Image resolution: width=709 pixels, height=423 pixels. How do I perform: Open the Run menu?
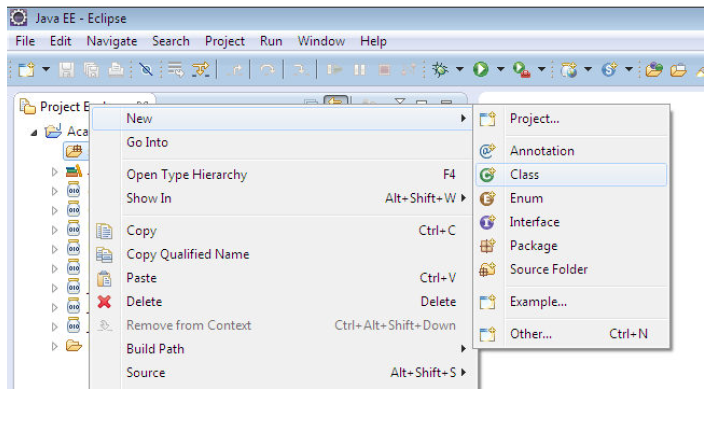pyautogui.click(x=271, y=41)
